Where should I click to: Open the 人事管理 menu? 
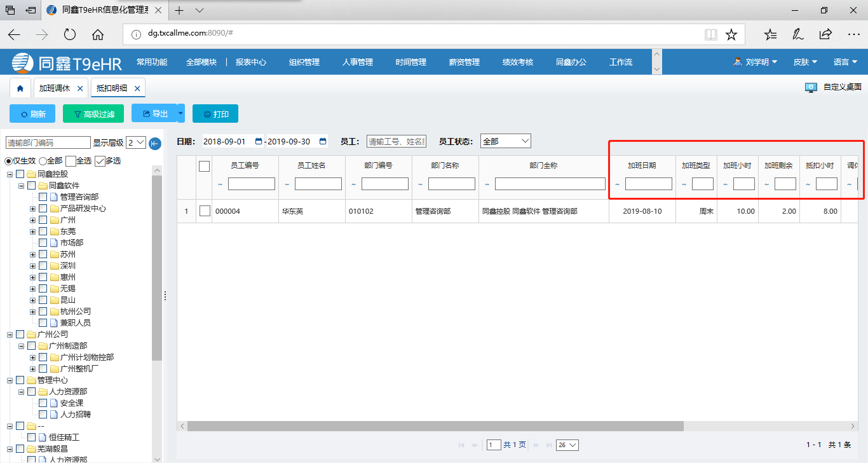[x=357, y=62]
